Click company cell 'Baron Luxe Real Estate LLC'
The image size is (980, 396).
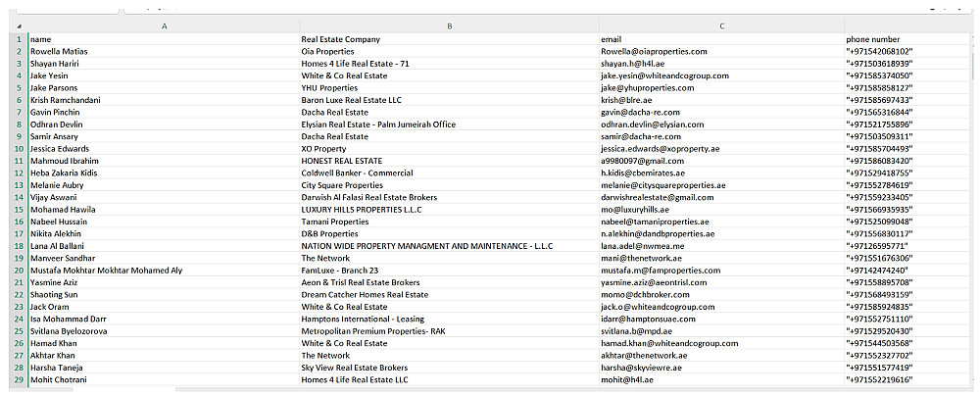point(449,100)
